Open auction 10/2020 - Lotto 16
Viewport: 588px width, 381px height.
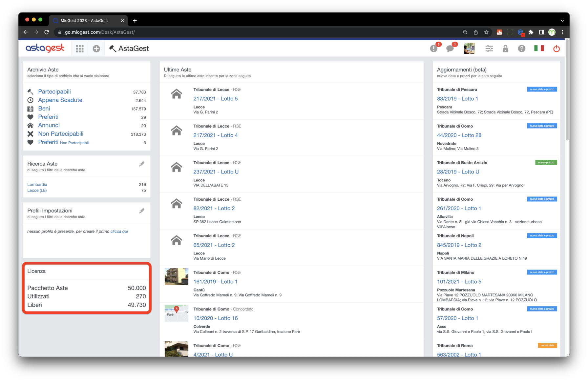pyautogui.click(x=216, y=318)
